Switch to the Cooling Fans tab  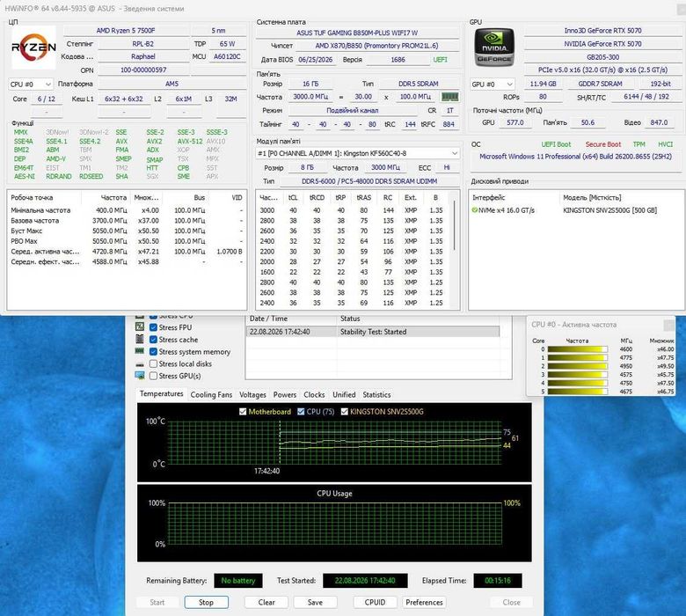(211, 394)
